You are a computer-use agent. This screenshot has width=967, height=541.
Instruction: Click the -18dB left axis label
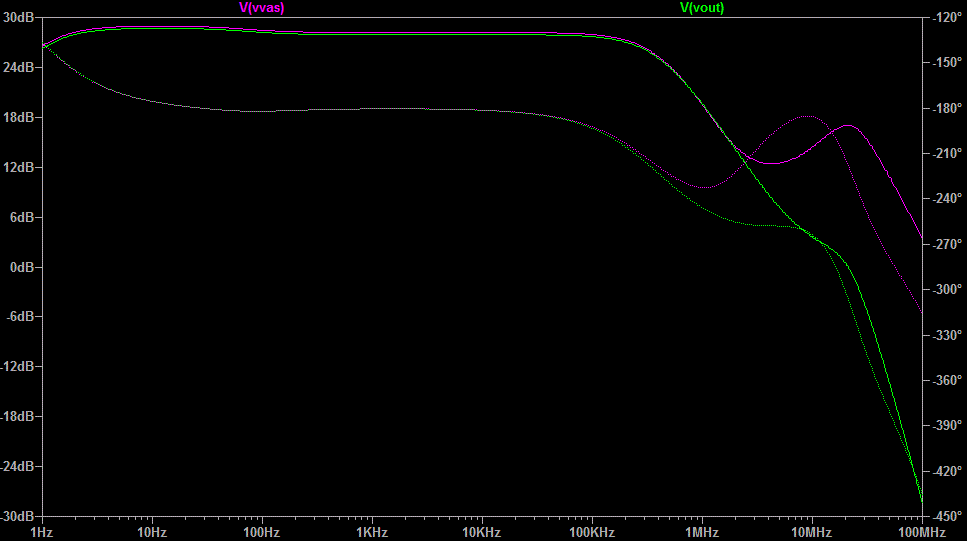[x=17, y=416]
